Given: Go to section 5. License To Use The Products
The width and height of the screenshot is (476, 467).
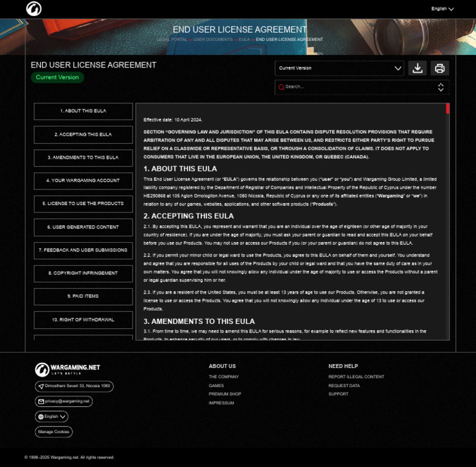Looking at the screenshot, I should coord(83,204).
